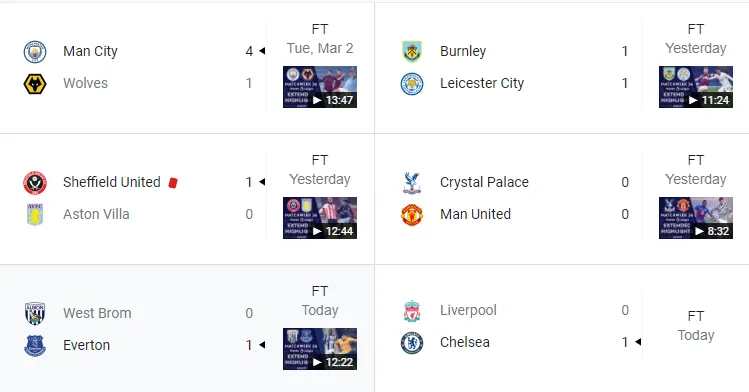Screen dimensions: 749x392
Task: Click the Man City club crest
Action: tap(35, 52)
